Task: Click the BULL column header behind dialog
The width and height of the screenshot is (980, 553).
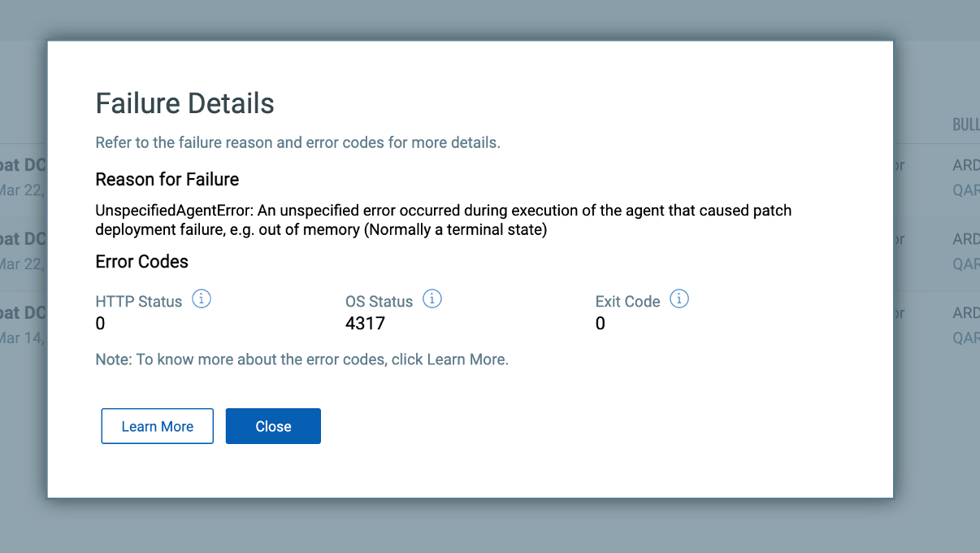Action: pyautogui.click(x=965, y=124)
